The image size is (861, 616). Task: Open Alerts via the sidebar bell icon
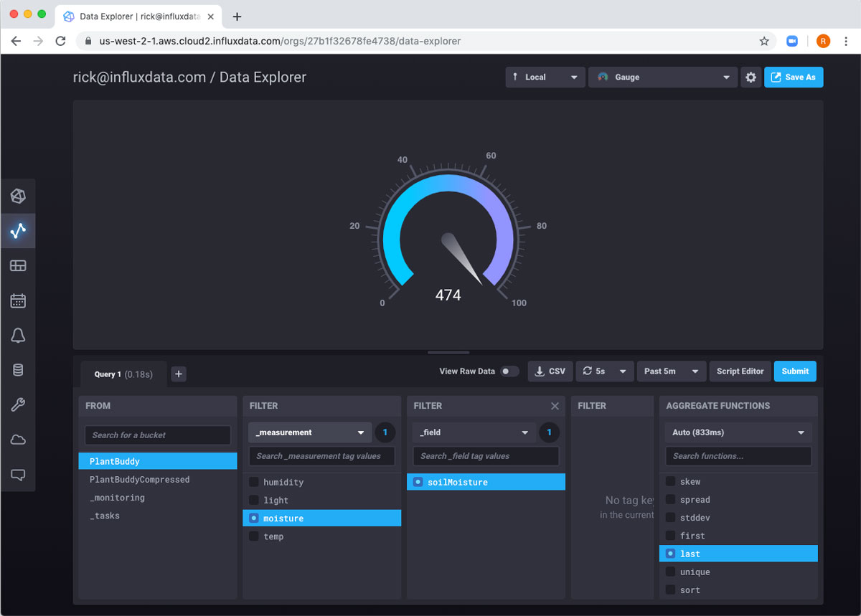(x=18, y=336)
